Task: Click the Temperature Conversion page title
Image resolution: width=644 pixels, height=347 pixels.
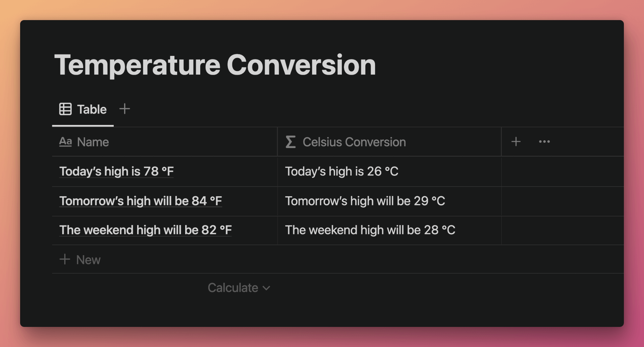Action: [x=215, y=65]
